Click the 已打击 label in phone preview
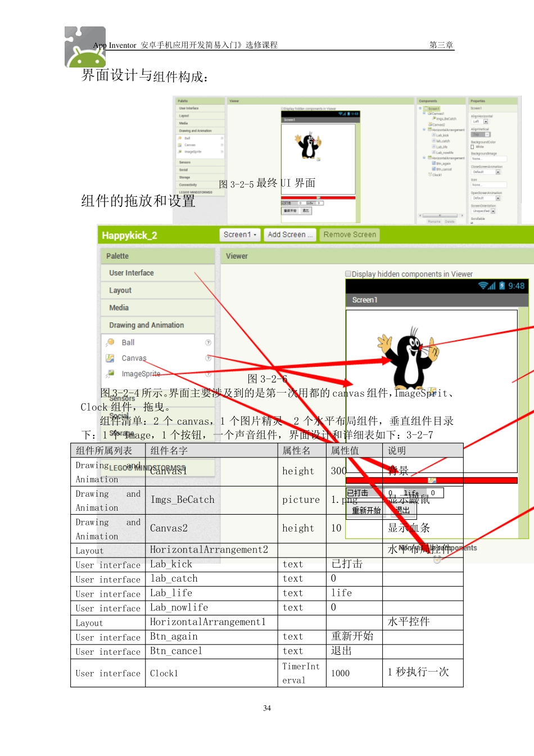 click(357, 493)
